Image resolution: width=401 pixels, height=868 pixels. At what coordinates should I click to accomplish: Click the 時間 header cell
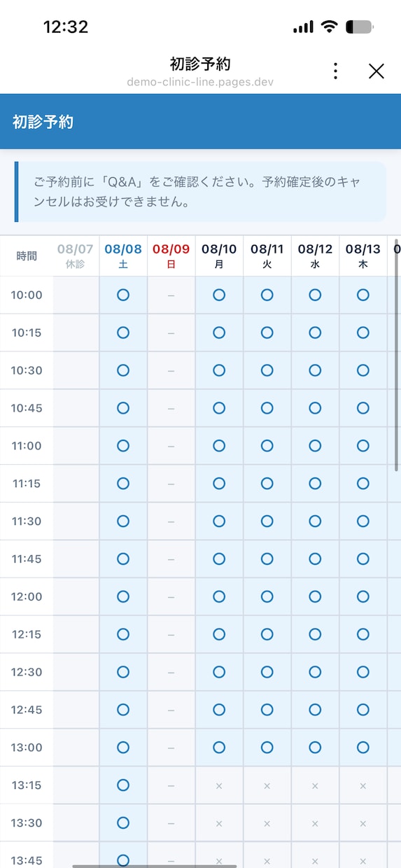27,256
